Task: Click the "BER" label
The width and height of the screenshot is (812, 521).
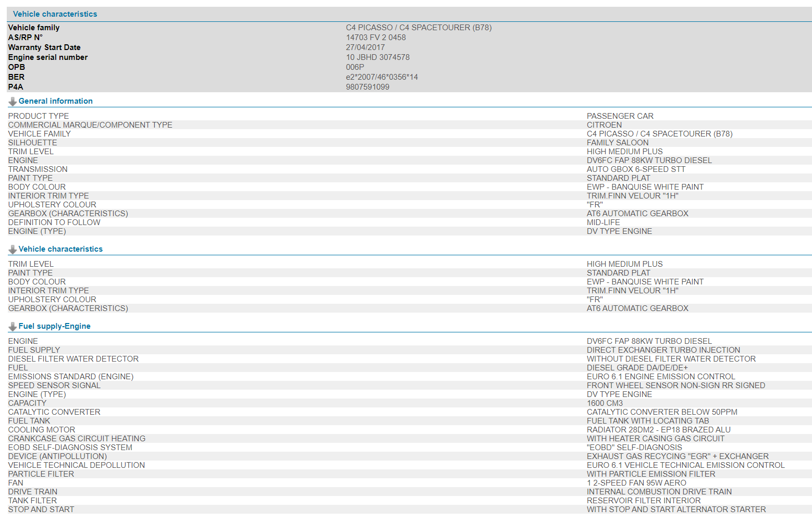Action: point(16,77)
